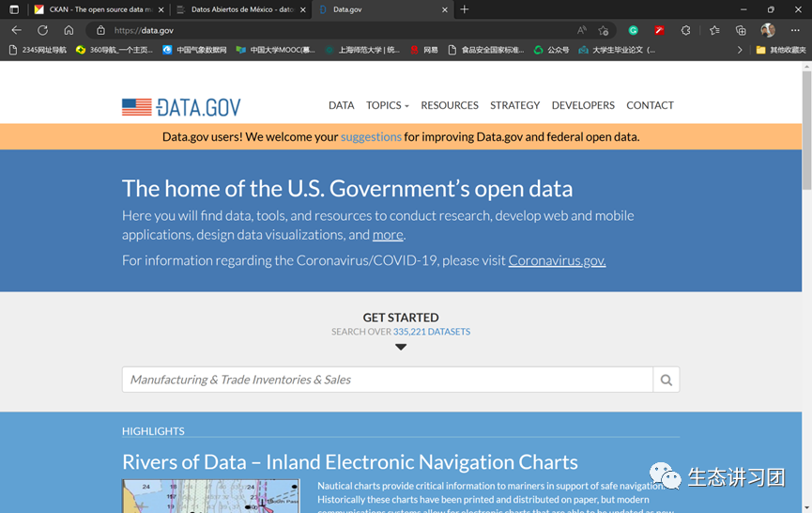Screen dimensions: 812x513
Task: Open the STRATEGY navigation item
Action: pos(514,105)
